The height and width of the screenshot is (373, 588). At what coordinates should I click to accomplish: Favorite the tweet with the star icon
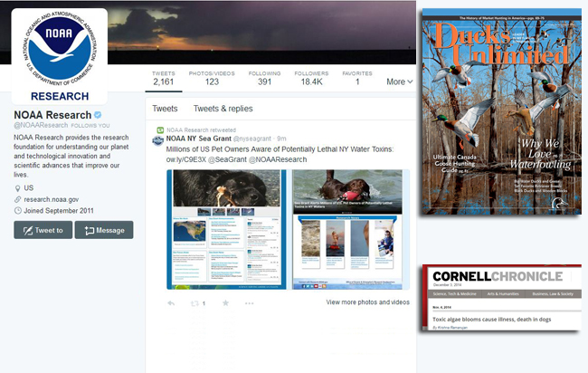point(225,302)
